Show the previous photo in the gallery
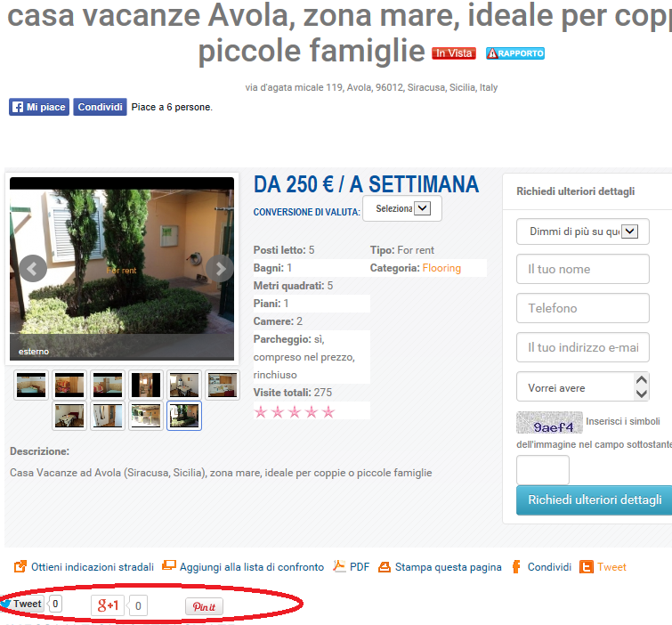672x625 pixels. (x=33, y=268)
